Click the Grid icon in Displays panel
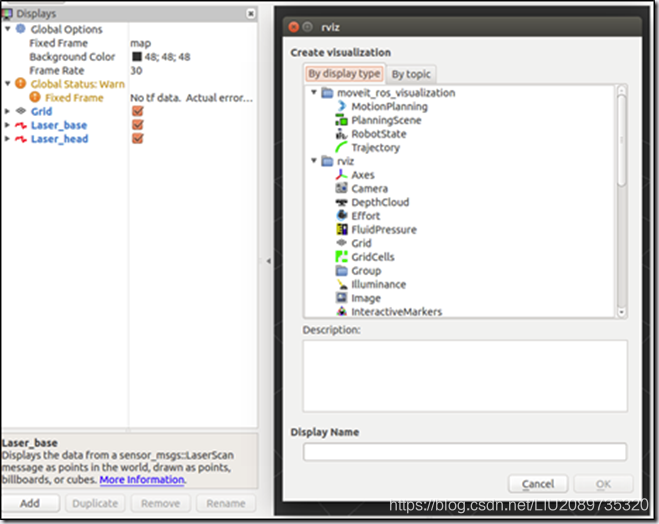 21,111
